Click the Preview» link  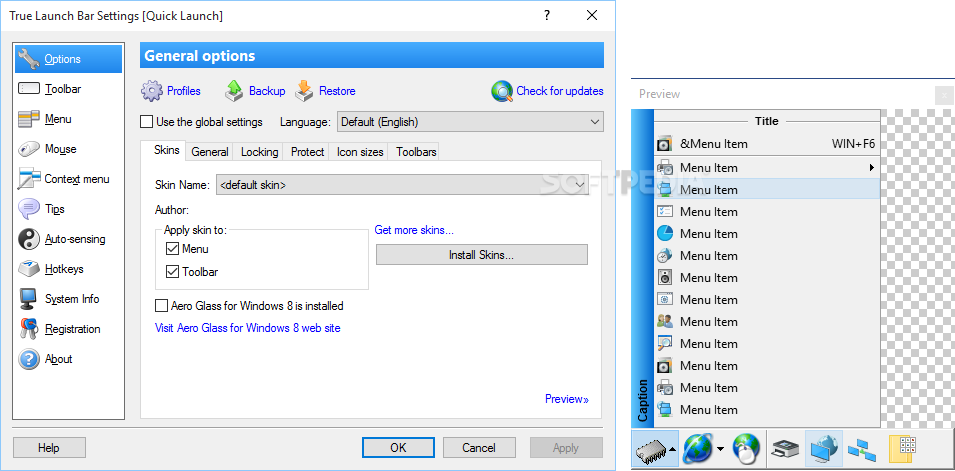point(567,399)
